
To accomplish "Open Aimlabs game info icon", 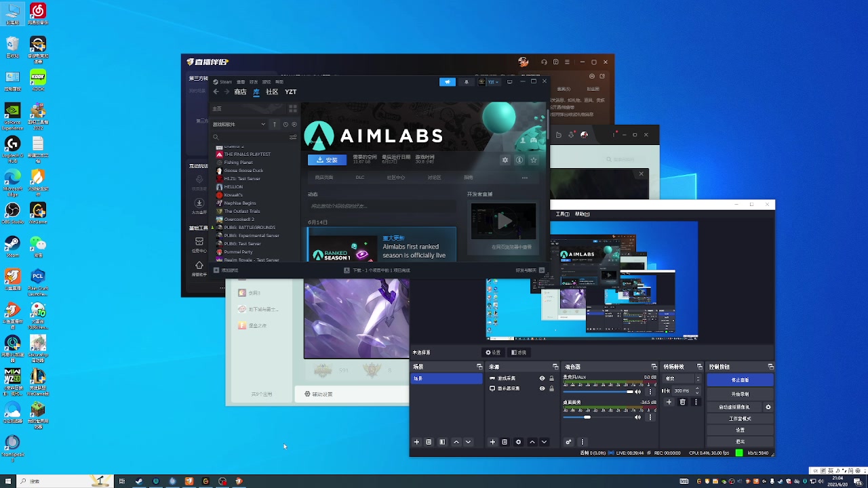I will [x=519, y=160].
